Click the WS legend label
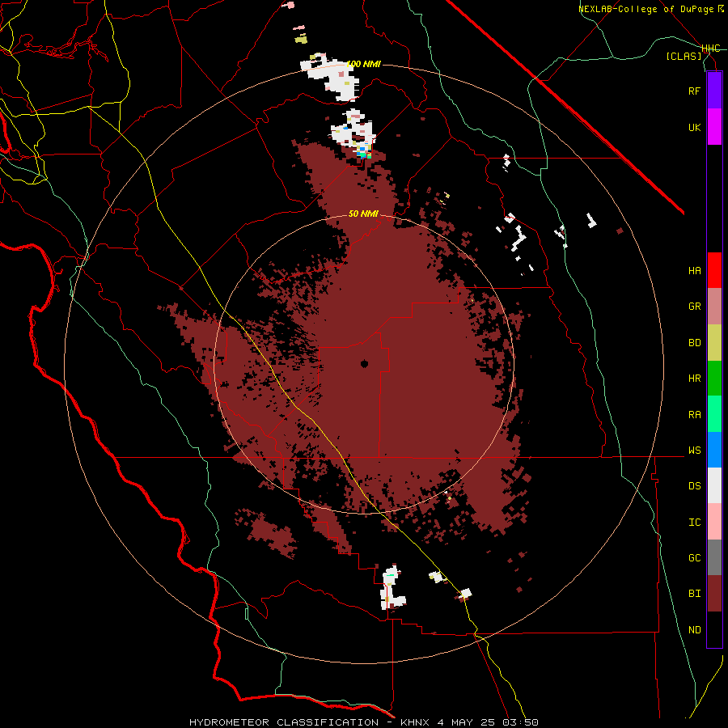This screenshot has width=728, height=728. pyautogui.click(x=694, y=451)
